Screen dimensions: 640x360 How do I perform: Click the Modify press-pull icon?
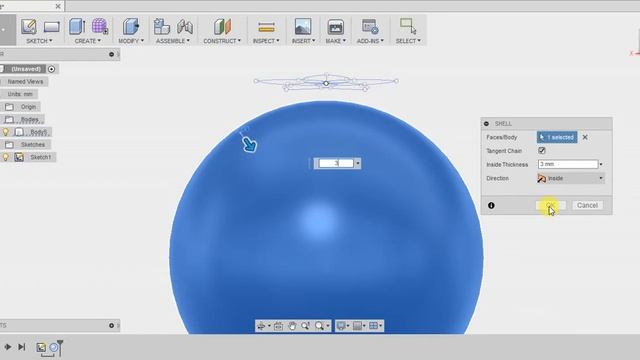click(x=131, y=27)
